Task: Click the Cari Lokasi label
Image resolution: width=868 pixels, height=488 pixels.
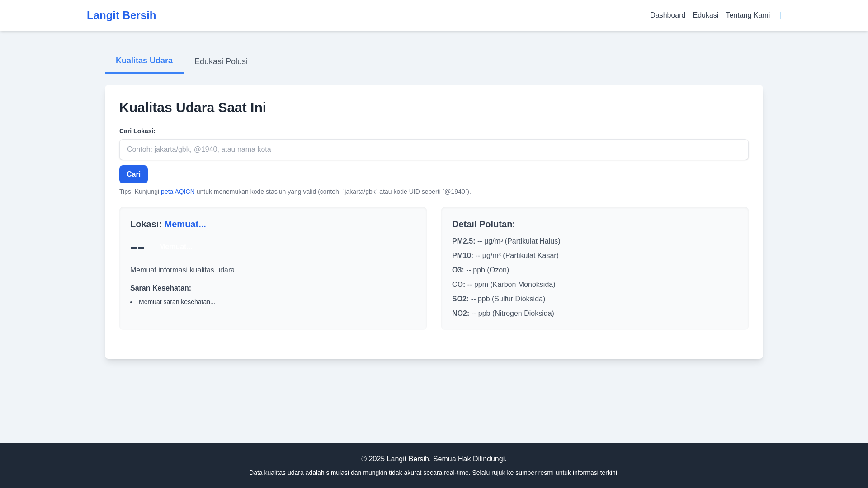Action: click(137, 131)
